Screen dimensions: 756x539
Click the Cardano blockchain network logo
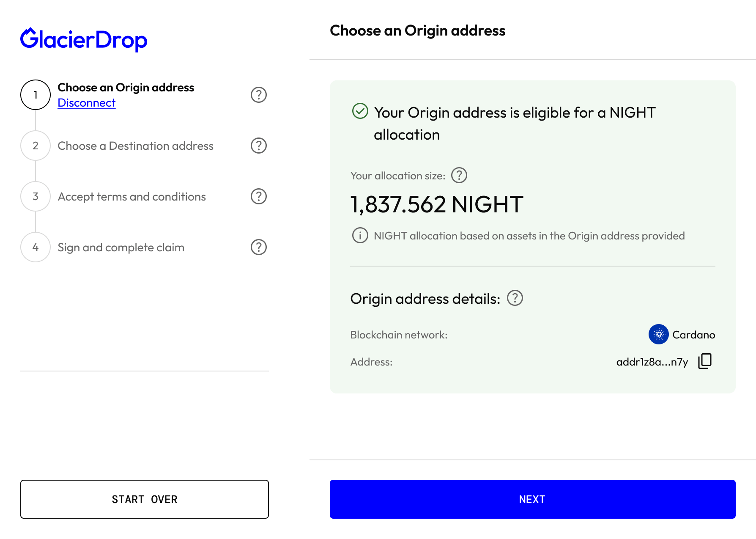click(x=660, y=334)
